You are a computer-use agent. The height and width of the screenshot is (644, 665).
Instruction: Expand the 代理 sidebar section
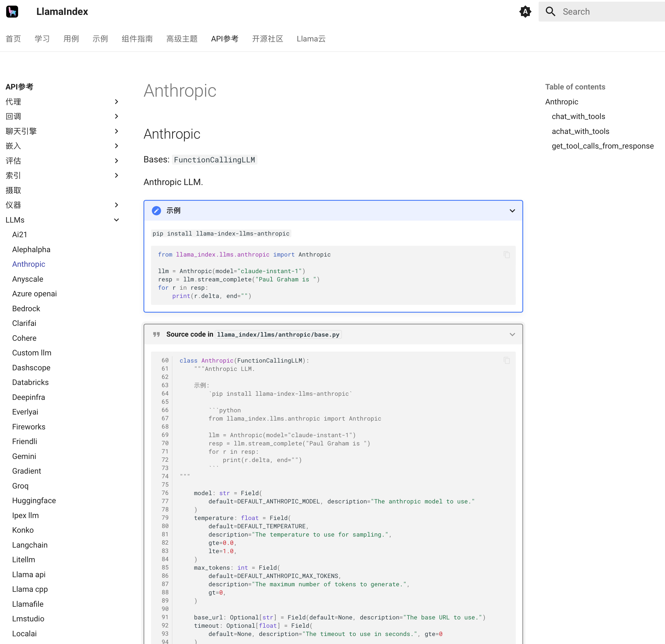click(116, 102)
